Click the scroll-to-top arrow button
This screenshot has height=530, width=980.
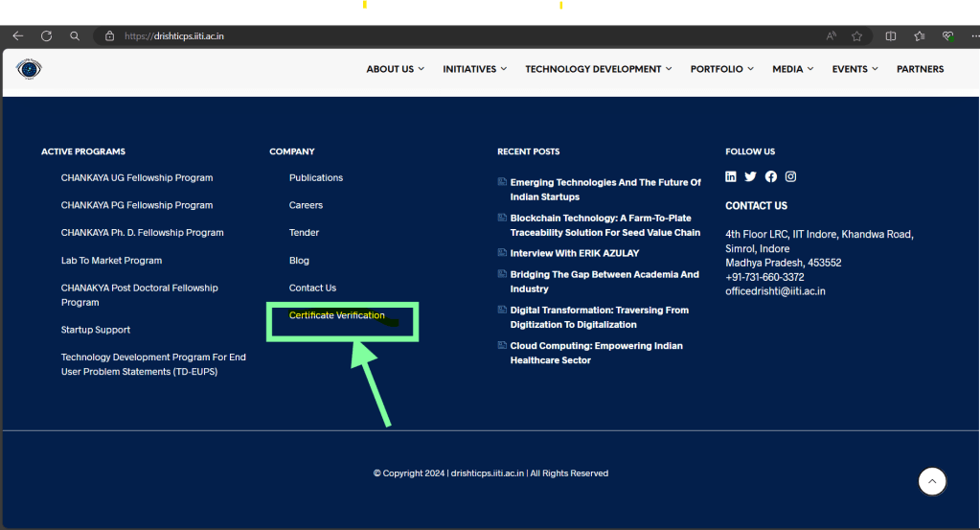pyautogui.click(x=932, y=481)
